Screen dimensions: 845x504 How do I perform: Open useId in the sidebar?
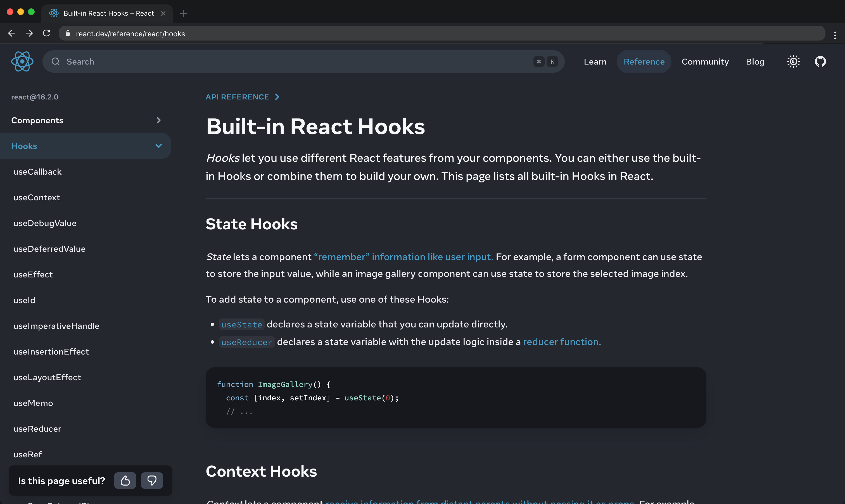pyautogui.click(x=24, y=300)
